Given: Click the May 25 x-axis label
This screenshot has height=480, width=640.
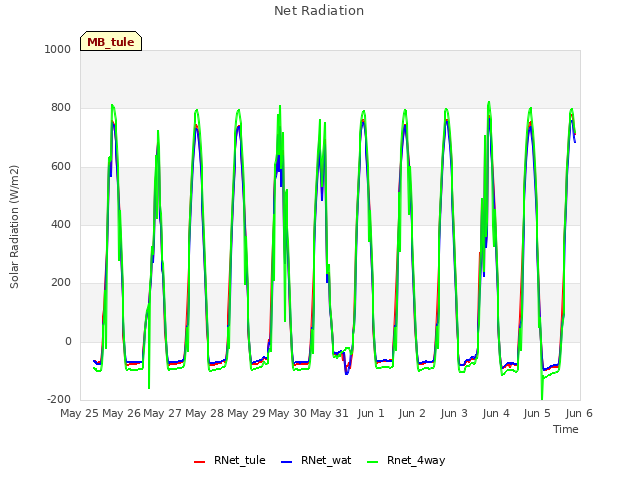Looking at the screenshot, I should [x=80, y=413].
